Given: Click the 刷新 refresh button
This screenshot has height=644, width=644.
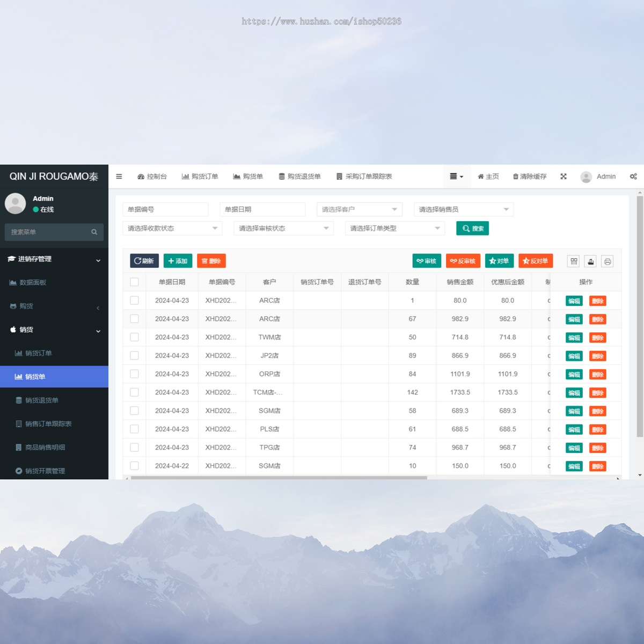Looking at the screenshot, I should coord(144,261).
